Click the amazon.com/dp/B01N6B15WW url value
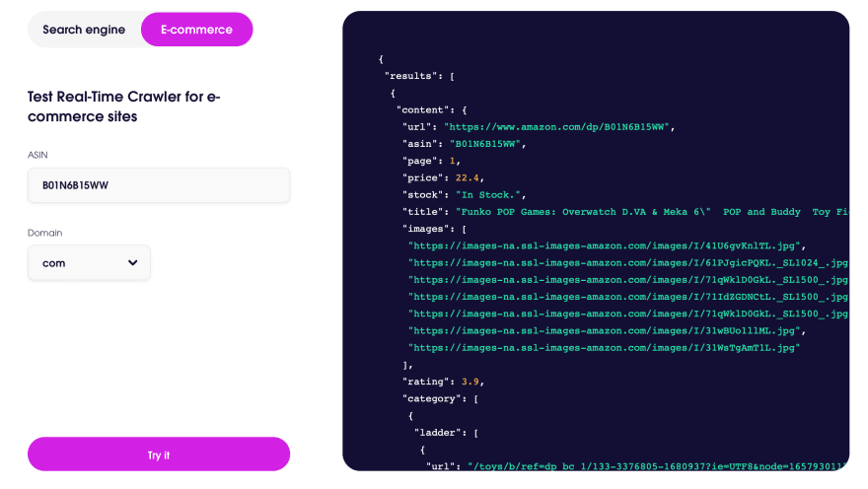The image size is (868, 489). [x=557, y=126]
